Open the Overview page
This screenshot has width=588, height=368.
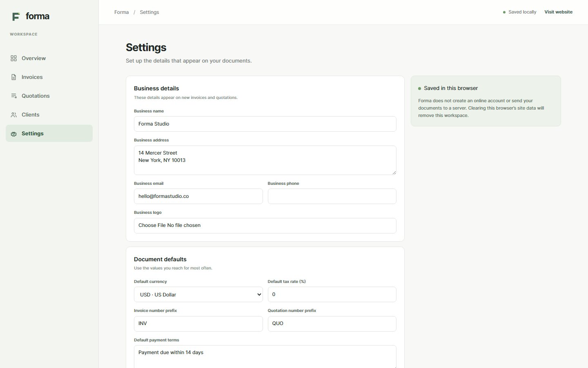coord(49,58)
